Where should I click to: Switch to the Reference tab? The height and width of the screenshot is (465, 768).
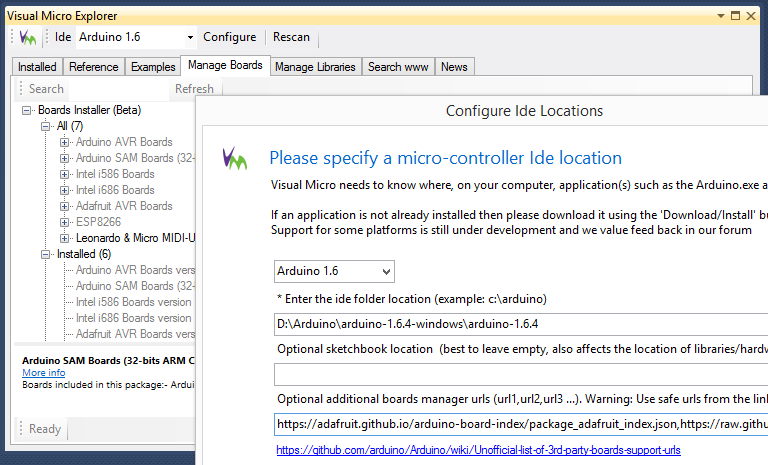(94, 67)
